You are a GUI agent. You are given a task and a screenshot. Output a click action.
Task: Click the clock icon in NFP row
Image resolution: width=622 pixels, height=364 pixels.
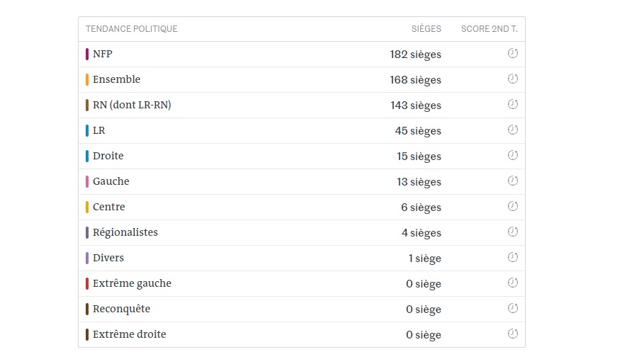click(x=512, y=53)
